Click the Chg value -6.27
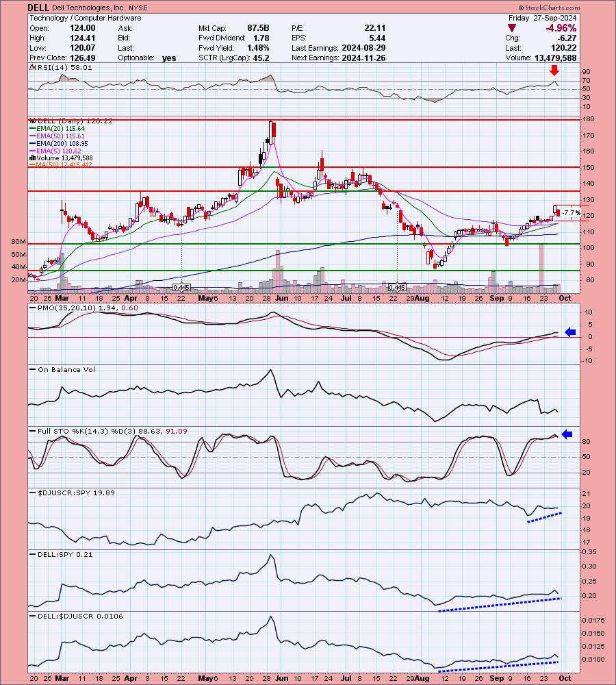616x685 pixels. tap(567, 38)
